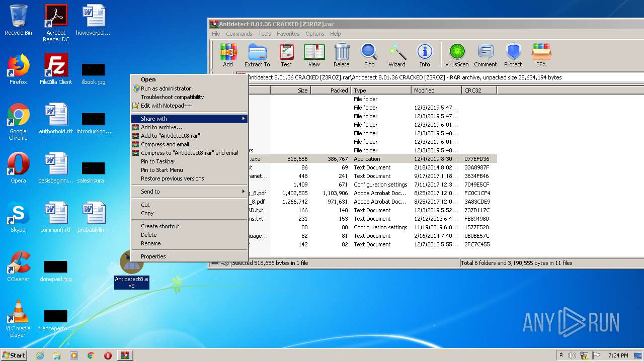This screenshot has height=362, width=644.
Task: Select Compress and email...
Action: coord(189,144)
